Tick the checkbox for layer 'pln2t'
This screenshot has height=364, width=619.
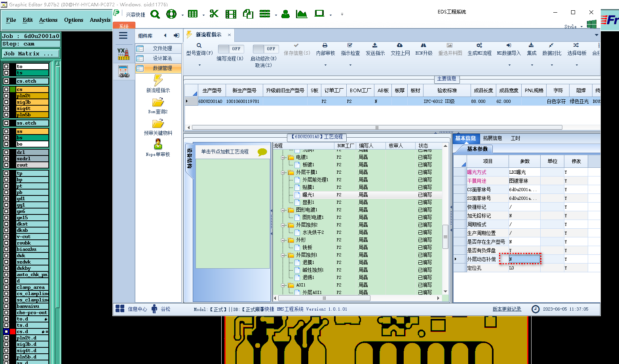(x=6, y=96)
